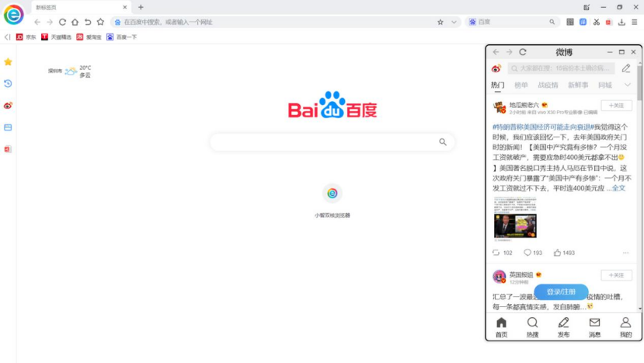Switch to the 新鲜事 tab

(578, 85)
